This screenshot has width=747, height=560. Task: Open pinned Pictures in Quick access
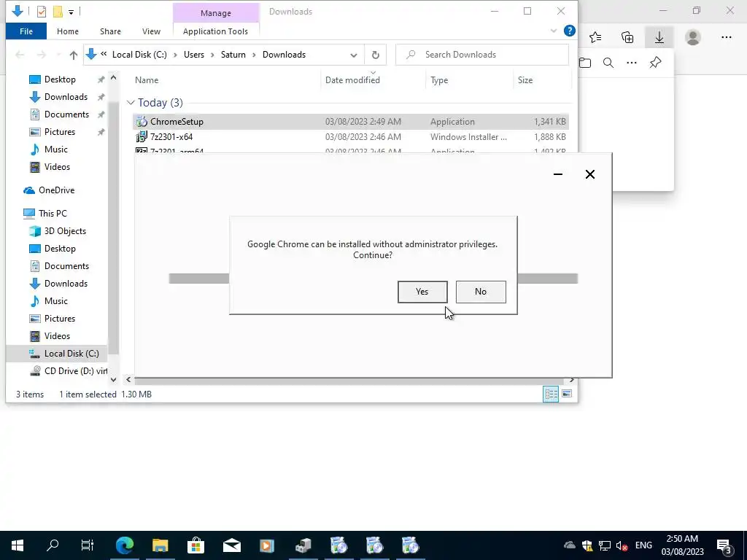(60, 132)
